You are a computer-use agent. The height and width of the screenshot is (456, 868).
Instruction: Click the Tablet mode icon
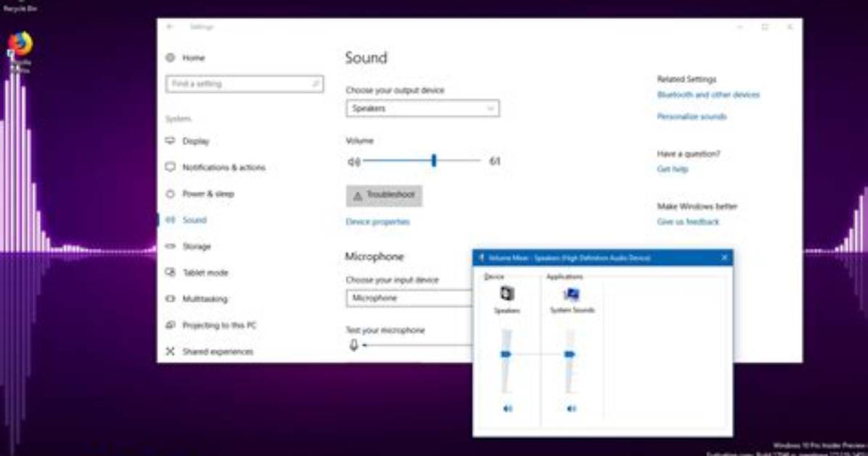click(171, 272)
